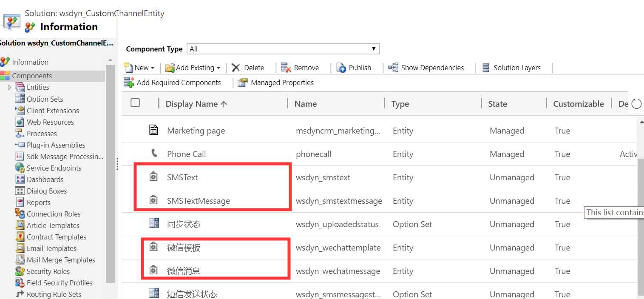Click the Reports icon

(20, 202)
